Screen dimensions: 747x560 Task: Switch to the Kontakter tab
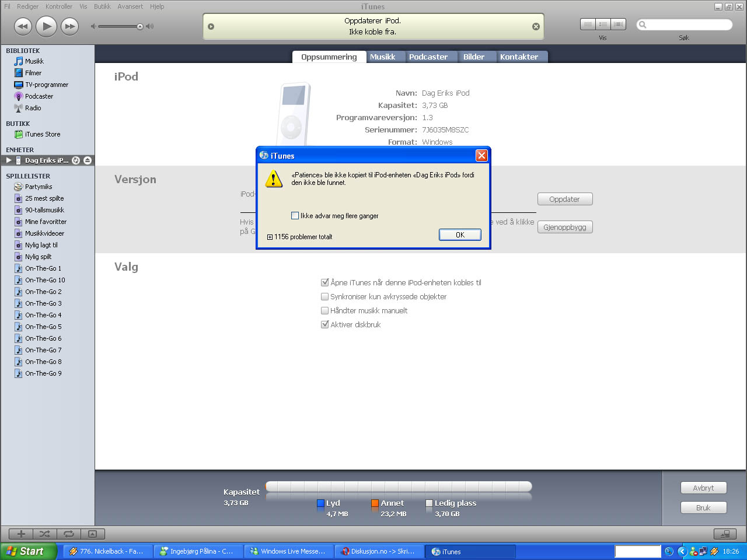click(x=519, y=57)
